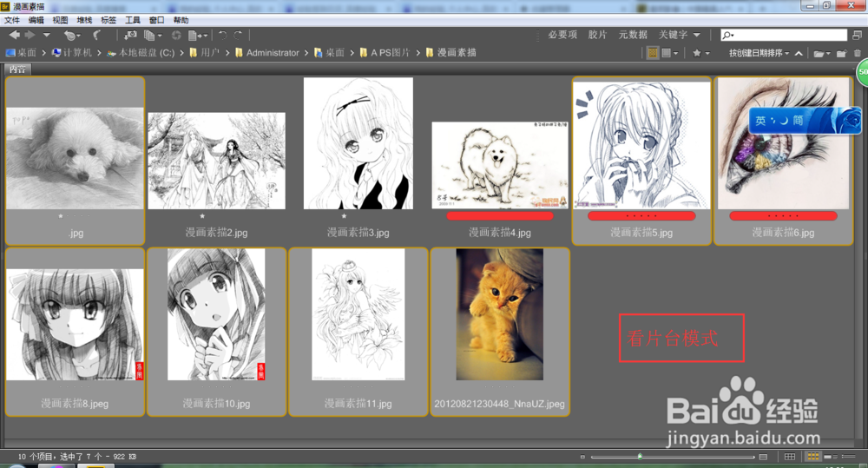Switch to 关键字 workspace
This screenshot has width=868, height=468.
(673, 35)
